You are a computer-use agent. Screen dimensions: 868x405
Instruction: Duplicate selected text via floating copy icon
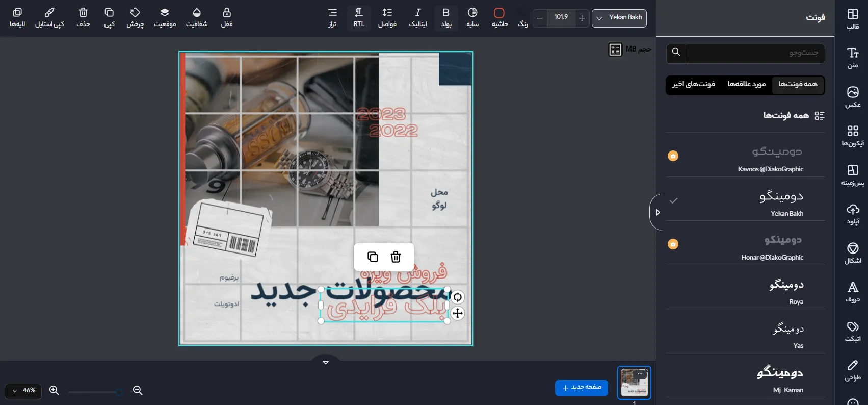(373, 257)
